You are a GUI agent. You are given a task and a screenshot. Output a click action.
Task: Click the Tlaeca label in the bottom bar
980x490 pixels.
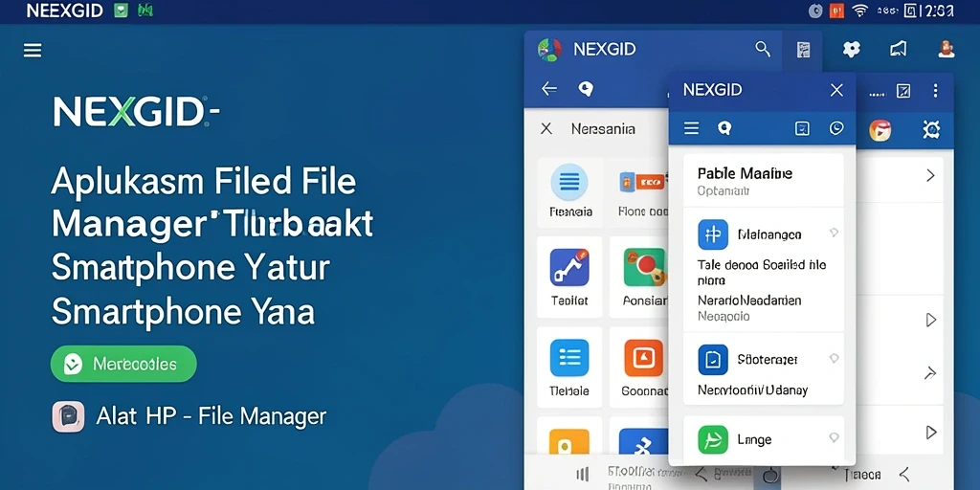(862, 475)
